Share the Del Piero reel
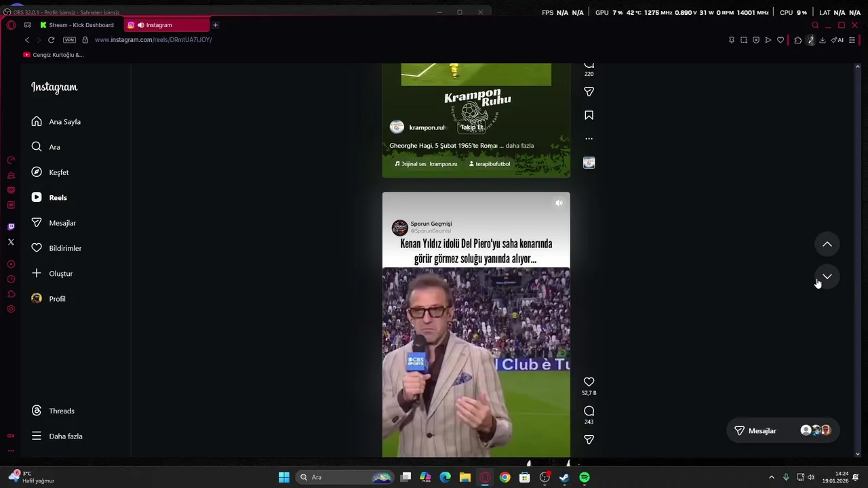This screenshot has width=868, height=488. 589,440
